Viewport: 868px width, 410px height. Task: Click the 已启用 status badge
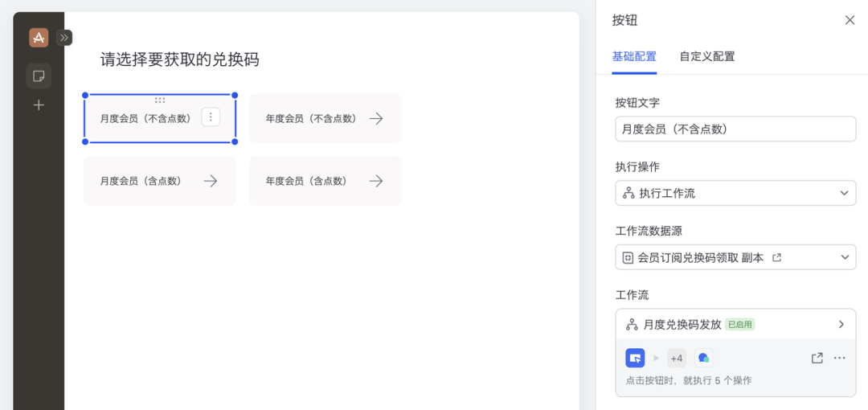pyautogui.click(x=740, y=325)
